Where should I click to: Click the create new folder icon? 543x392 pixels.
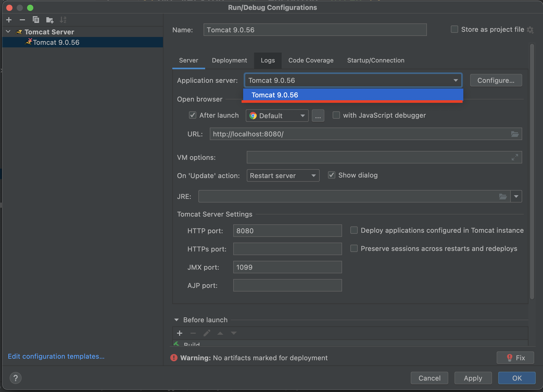[x=49, y=20]
